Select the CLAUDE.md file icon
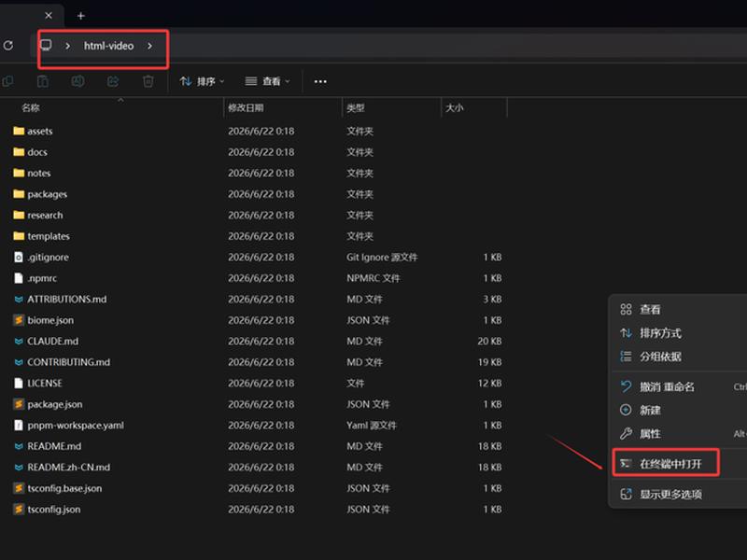 19,341
